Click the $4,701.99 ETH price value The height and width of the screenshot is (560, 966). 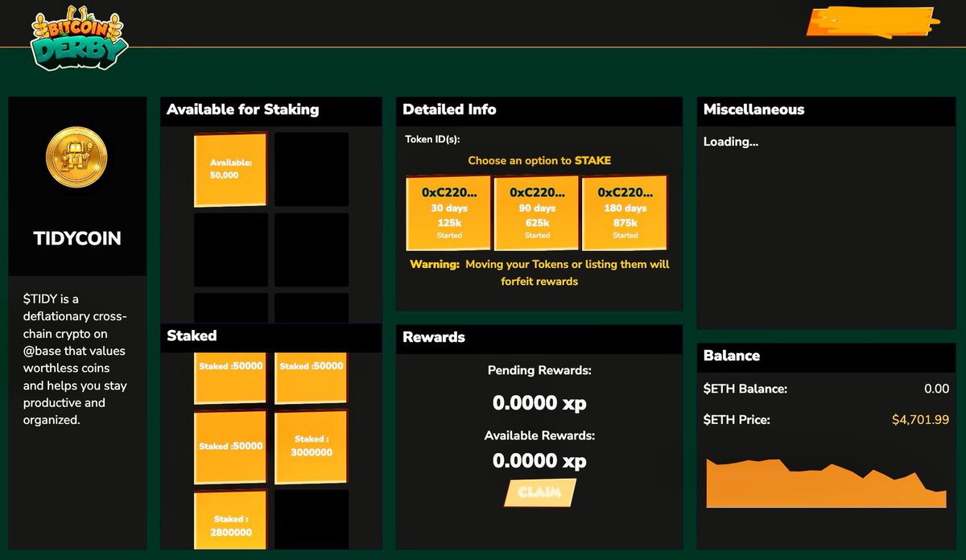click(920, 420)
